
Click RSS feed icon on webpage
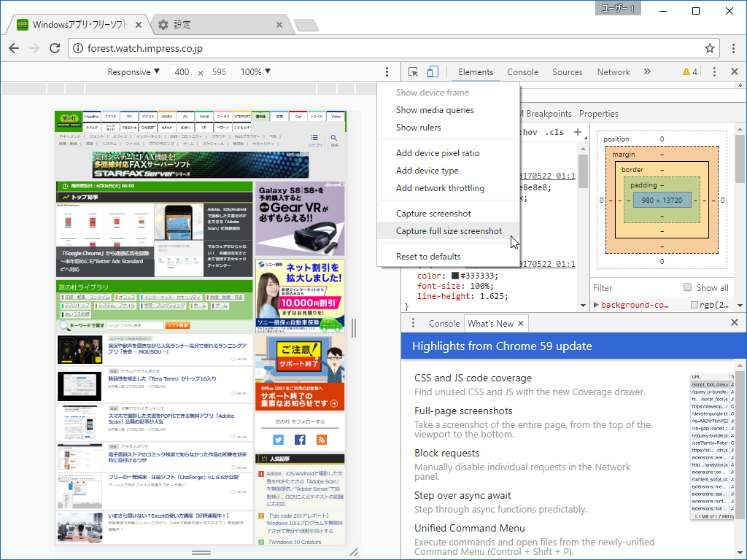pyautogui.click(x=322, y=440)
